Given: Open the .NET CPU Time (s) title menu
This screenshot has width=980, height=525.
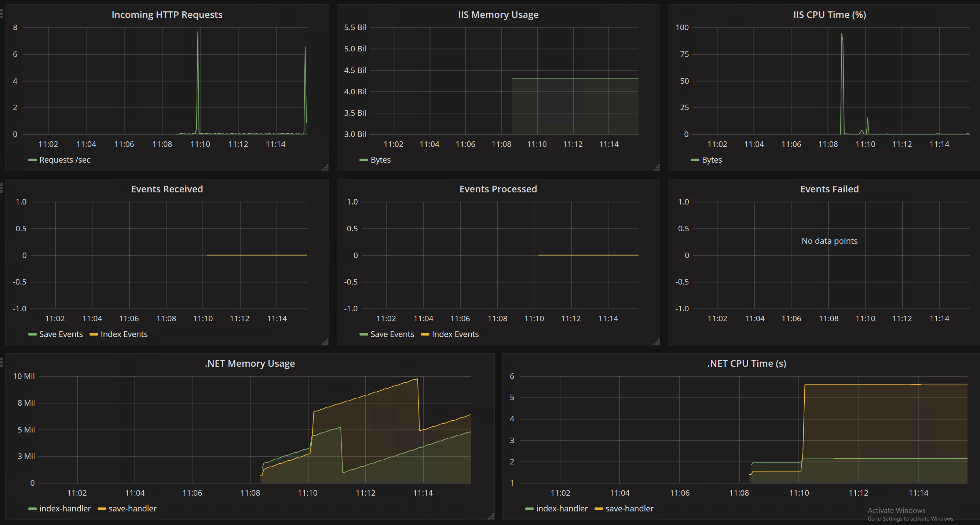Looking at the screenshot, I should click(x=746, y=363).
